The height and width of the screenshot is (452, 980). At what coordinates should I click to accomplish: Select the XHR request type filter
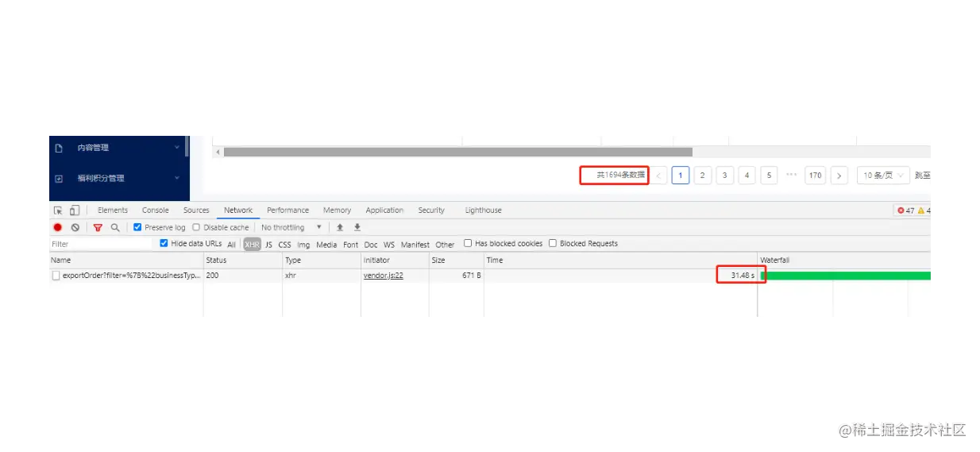pyautogui.click(x=252, y=245)
